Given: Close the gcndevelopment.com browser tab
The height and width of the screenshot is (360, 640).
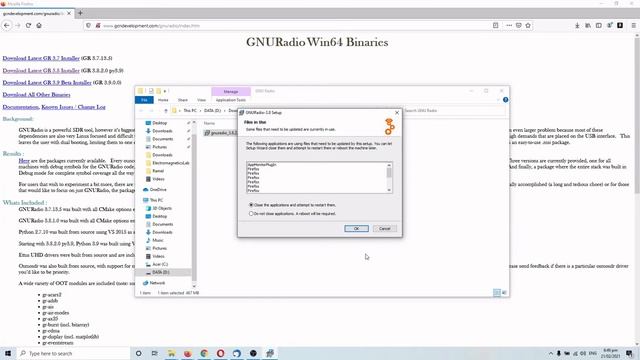Looking at the screenshot, I should click(x=69, y=13).
